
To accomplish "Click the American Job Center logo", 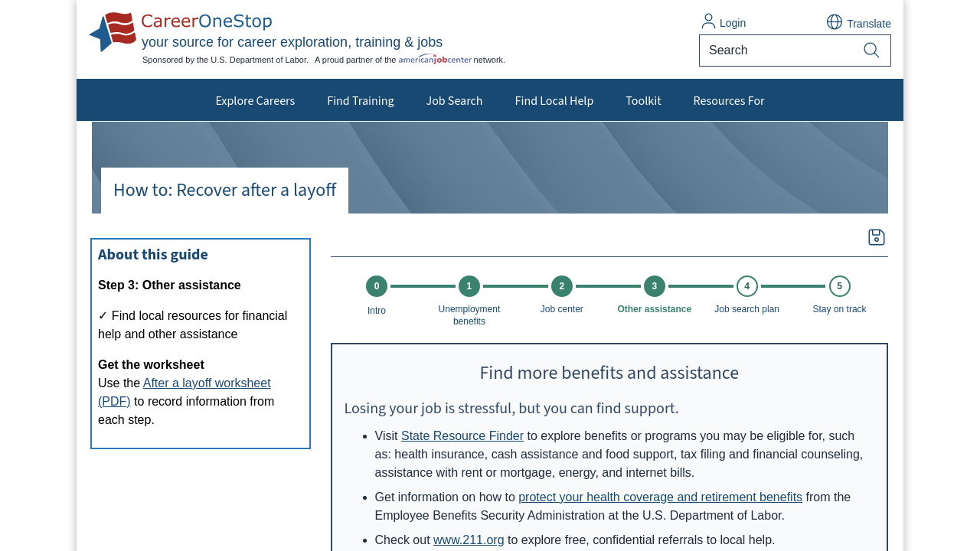I will 435,59.
